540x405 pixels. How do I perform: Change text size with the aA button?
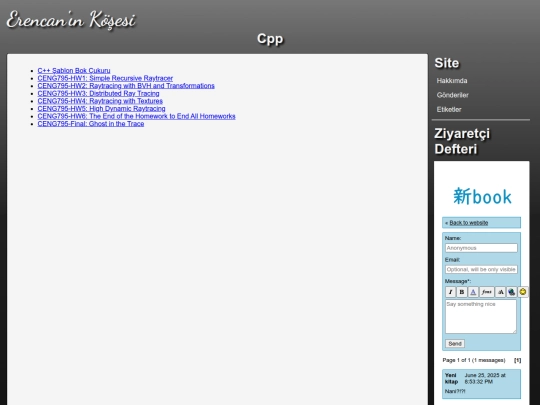(x=500, y=292)
